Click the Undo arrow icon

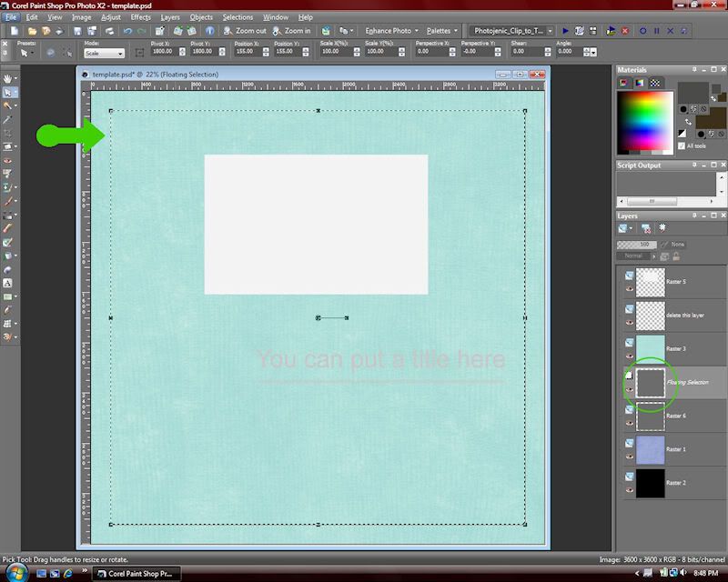127,31
